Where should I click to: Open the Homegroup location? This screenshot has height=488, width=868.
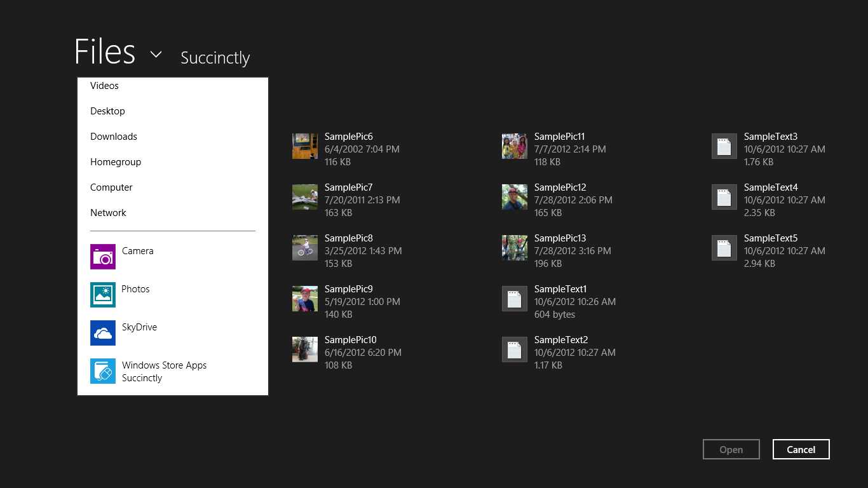[x=116, y=161]
